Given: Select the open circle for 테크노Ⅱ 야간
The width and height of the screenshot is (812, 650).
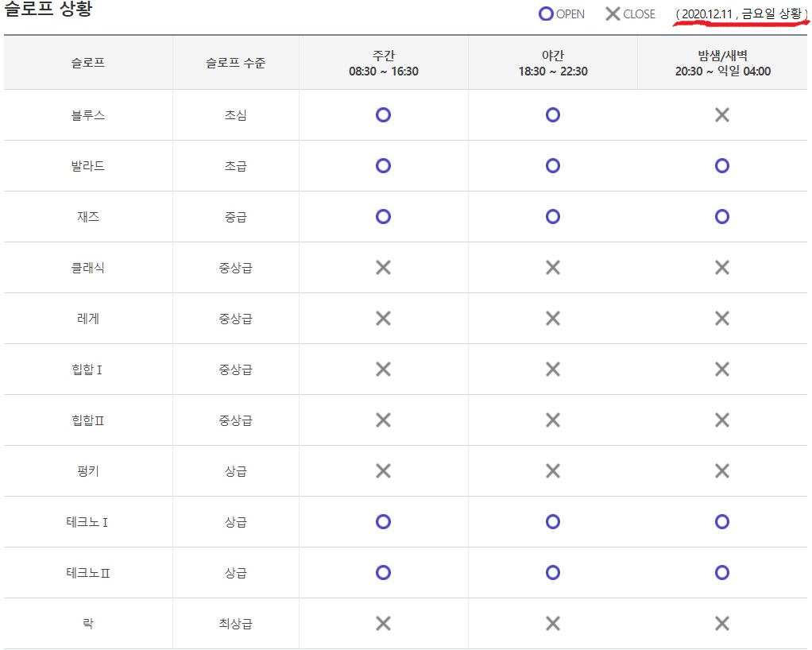Looking at the screenshot, I should (x=553, y=573).
